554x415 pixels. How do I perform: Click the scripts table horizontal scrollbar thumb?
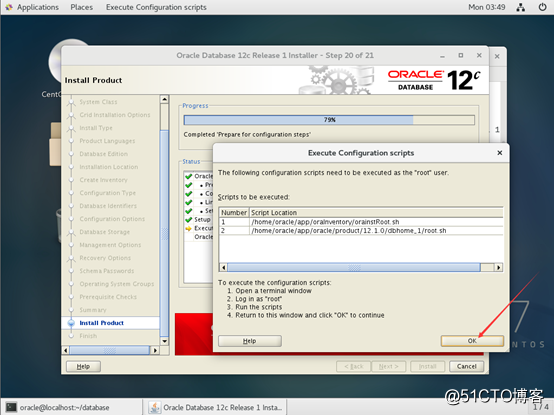tap(354, 267)
